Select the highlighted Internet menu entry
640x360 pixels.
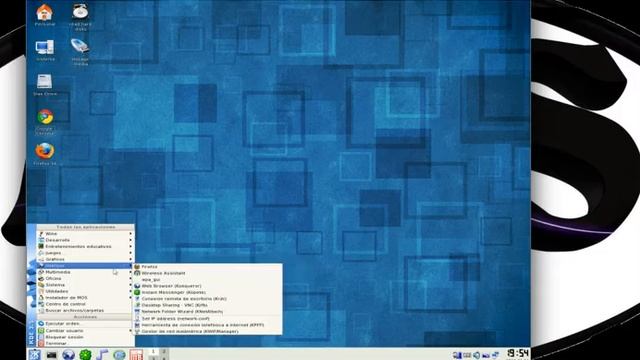point(85,266)
